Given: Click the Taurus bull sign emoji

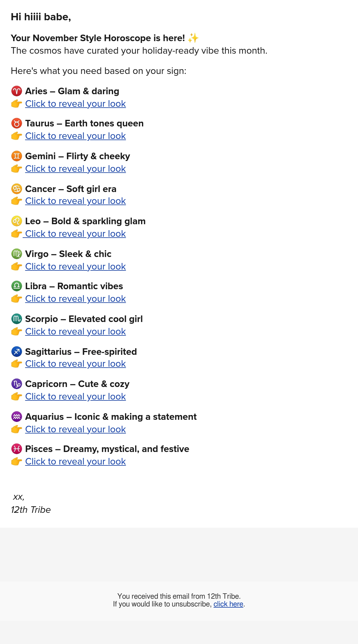Looking at the screenshot, I should pyautogui.click(x=17, y=123).
